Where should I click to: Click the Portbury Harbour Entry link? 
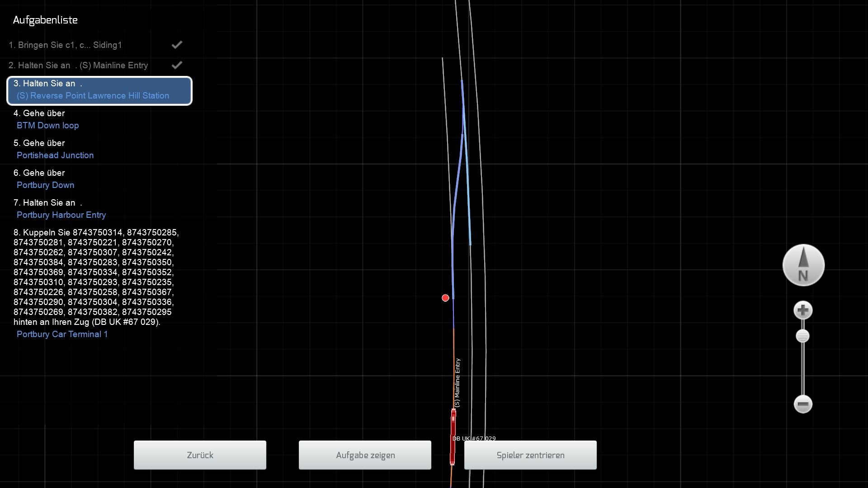61,215
